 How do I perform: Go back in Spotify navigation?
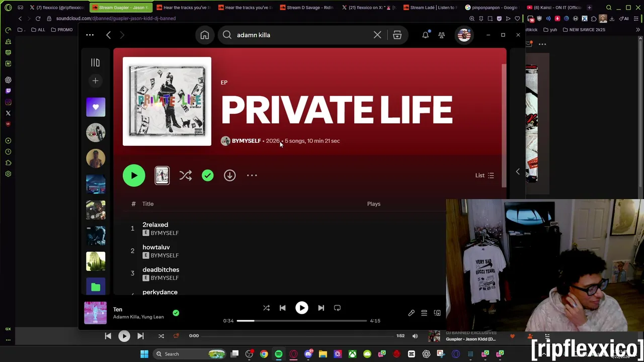(x=108, y=35)
